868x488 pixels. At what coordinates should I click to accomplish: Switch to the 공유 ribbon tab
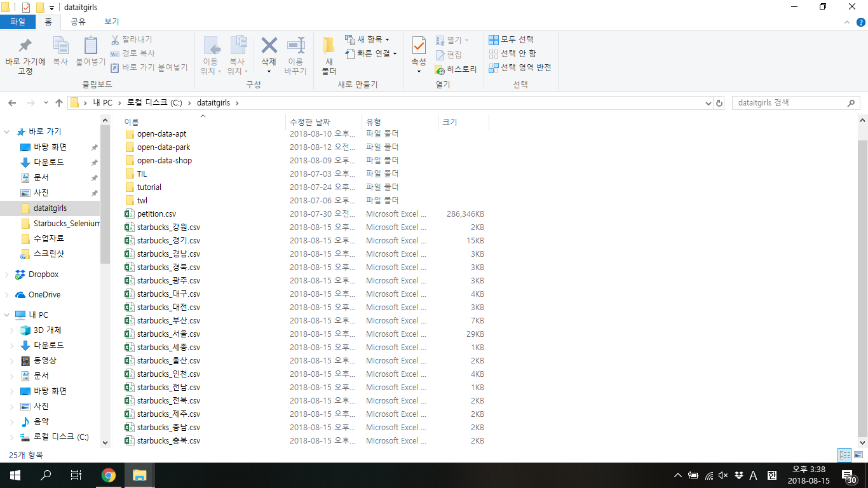(x=78, y=22)
